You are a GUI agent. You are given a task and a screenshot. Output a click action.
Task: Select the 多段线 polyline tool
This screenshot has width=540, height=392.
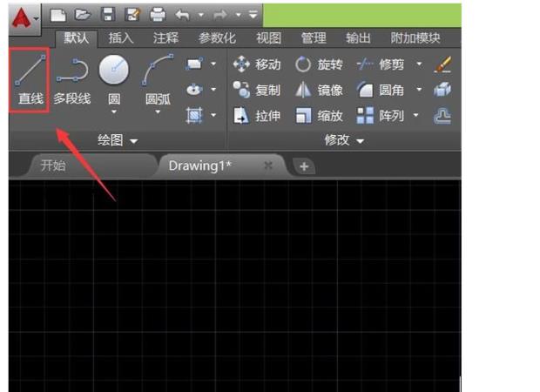(72, 81)
